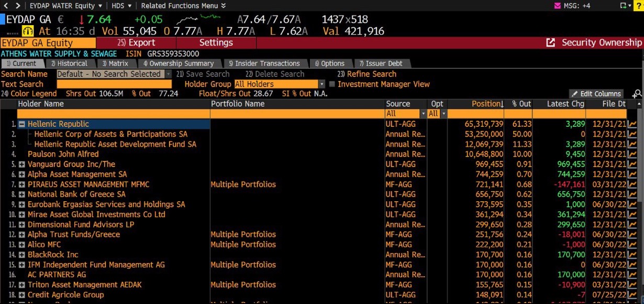Click the Text Search input field
The height and width of the screenshot is (304, 644).
(x=114, y=84)
